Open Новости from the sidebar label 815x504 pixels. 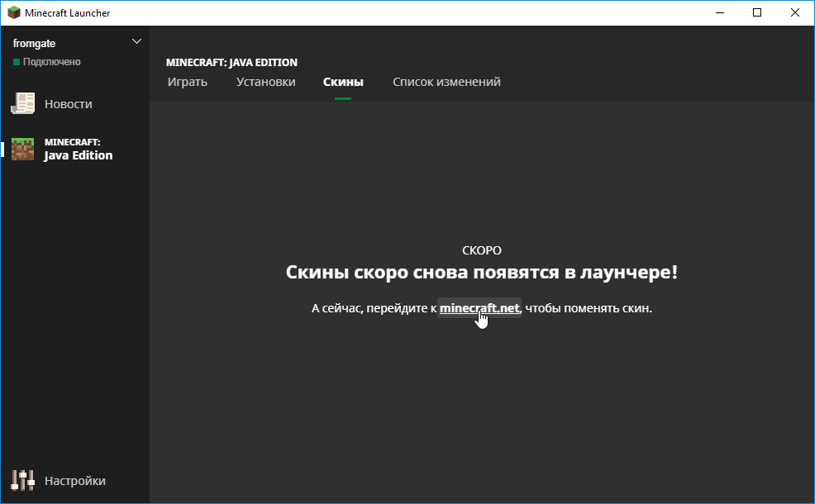pyautogui.click(x=69, y=104)
